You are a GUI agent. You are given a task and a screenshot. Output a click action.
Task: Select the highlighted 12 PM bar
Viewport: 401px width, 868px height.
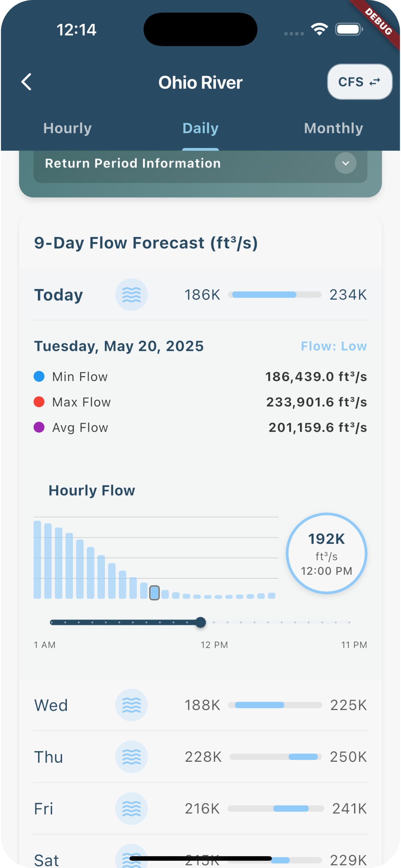[154, 593]
